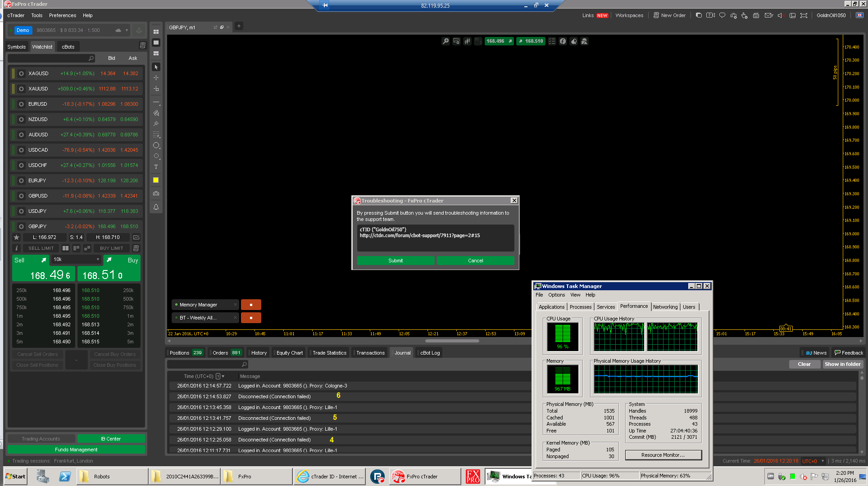The width and height of the screenshot is (868, 486).
Task: Open the Fibonacci retracement tool
Action: point(156,135)
